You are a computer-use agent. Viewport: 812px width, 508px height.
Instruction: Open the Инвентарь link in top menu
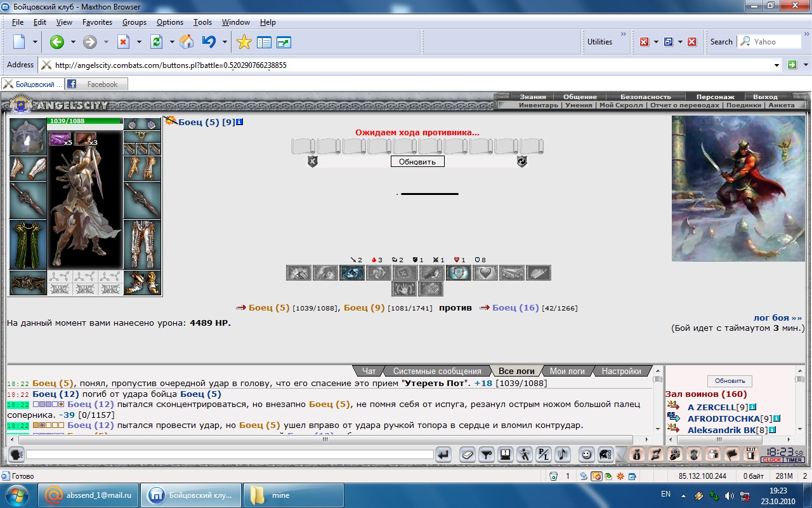click(539, 105)
